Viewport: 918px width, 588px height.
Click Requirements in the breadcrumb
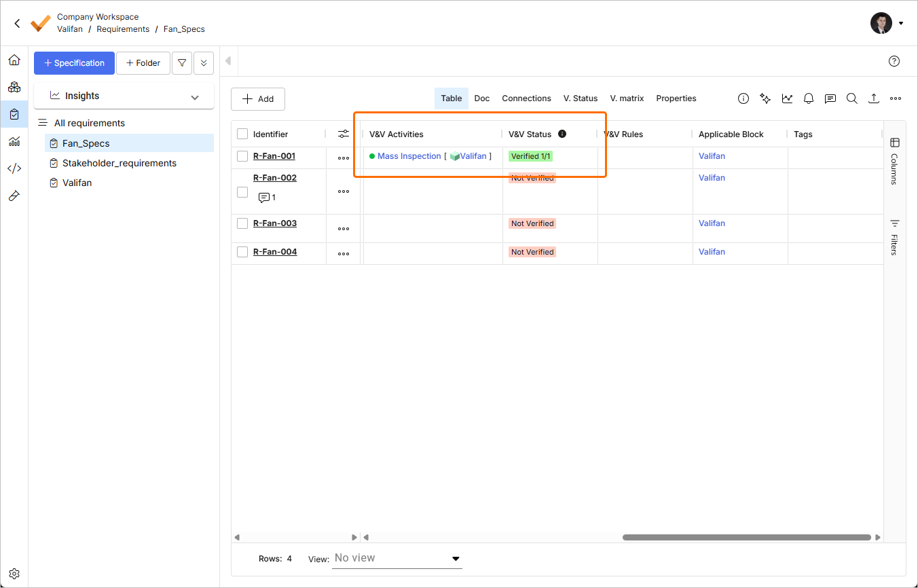pyautogui.click(x=123, y=29)
